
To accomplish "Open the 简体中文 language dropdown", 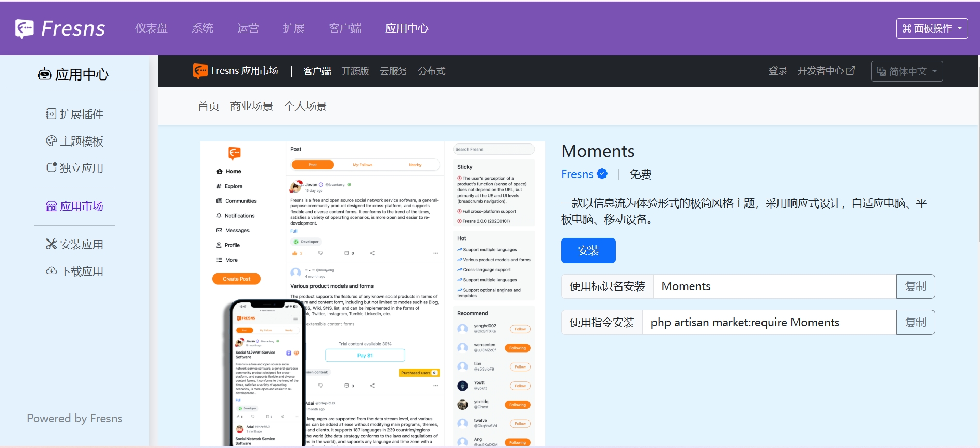I will (907, 71).
